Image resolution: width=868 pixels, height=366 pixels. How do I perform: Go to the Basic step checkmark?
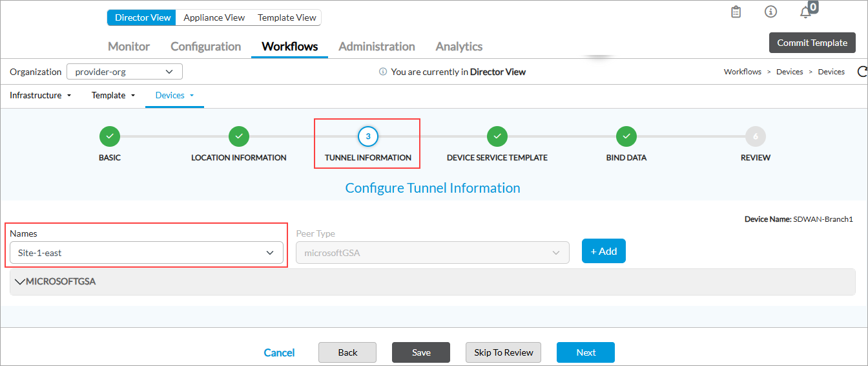(110, 136)
